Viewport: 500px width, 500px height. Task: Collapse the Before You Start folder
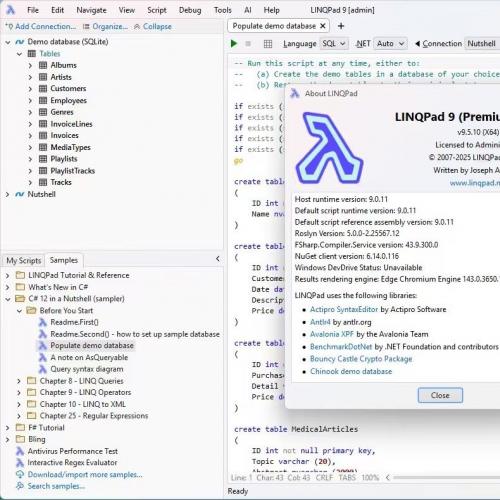(19, 311)
